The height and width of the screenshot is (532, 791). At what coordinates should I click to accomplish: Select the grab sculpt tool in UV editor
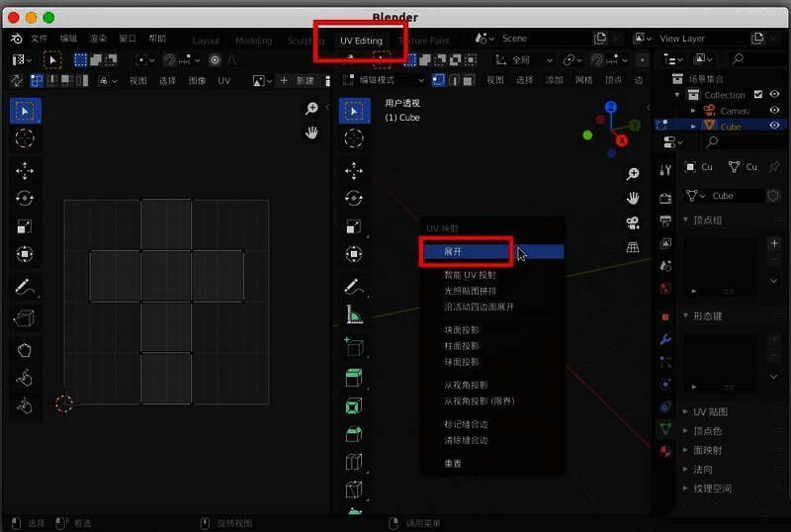pos(25,350)
